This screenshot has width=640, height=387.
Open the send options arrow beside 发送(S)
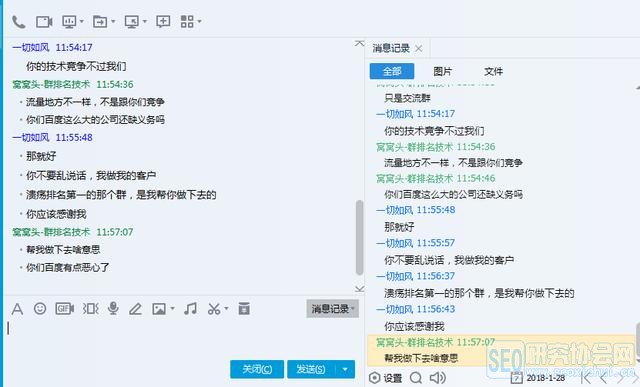pyautogui.click(x=345, y=369)
